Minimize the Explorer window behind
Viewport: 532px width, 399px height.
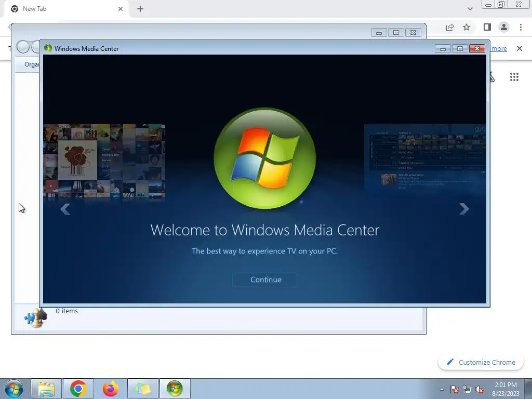(379, 33)
